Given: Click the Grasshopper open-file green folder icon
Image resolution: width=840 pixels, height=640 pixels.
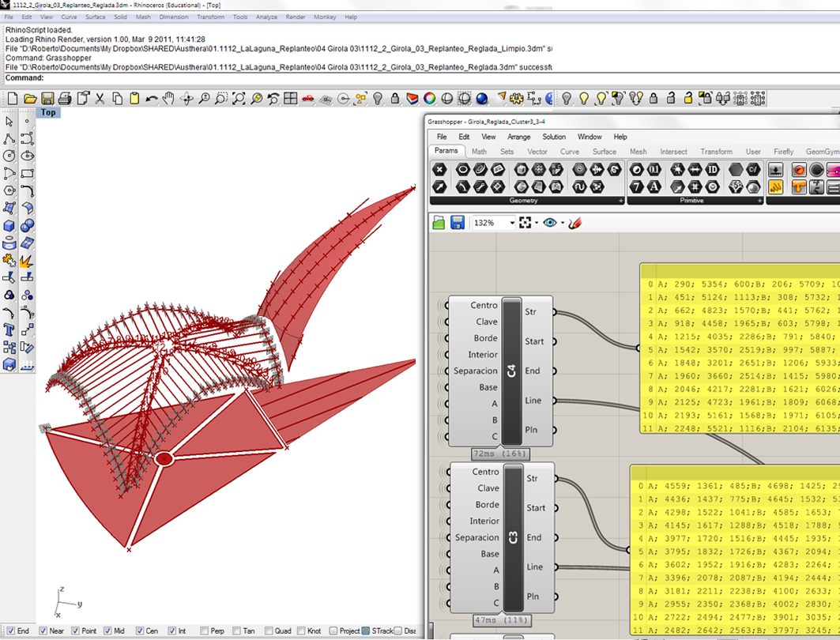Looking at the screenshot, I should (x=439, y=223).
